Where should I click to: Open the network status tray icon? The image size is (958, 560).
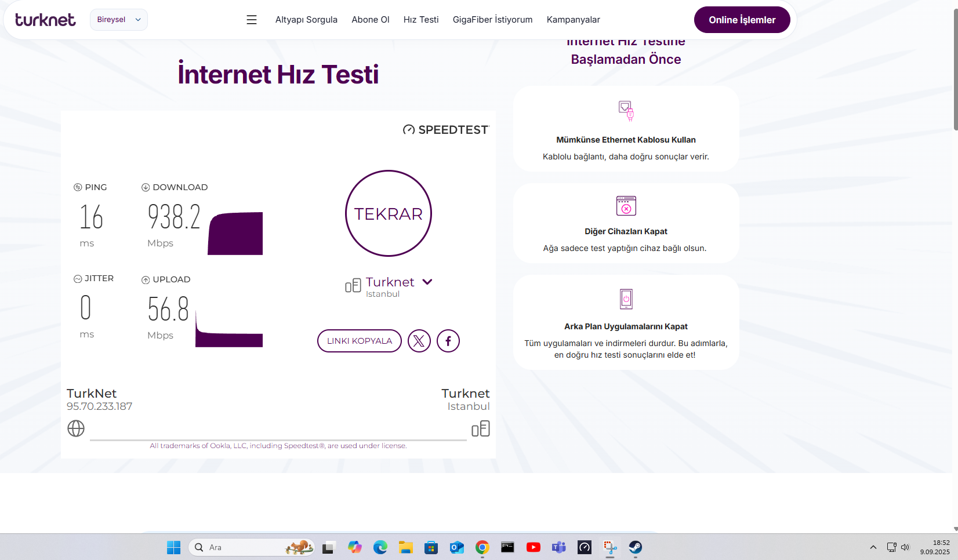(x=892, y=547)
